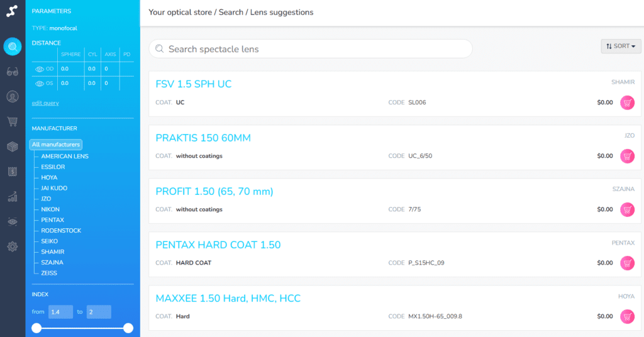Screen dimensions: 644x337
Task: Click the eye icon next to OD
Action: [x=40, y=69]
